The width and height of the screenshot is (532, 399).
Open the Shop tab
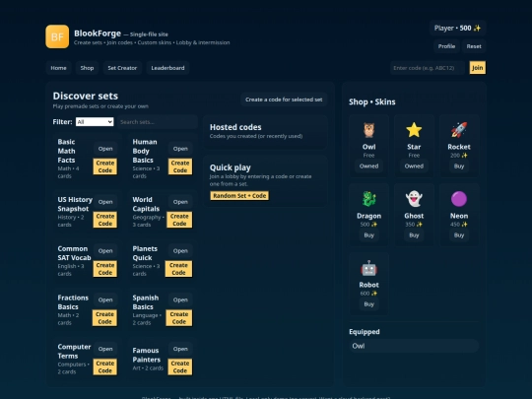click(x=87, y=68)
